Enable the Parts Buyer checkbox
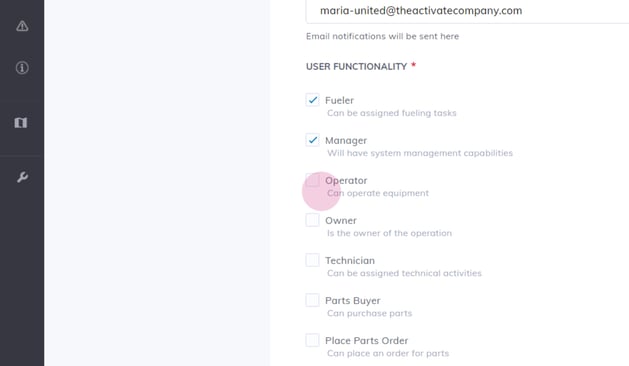 312,300
